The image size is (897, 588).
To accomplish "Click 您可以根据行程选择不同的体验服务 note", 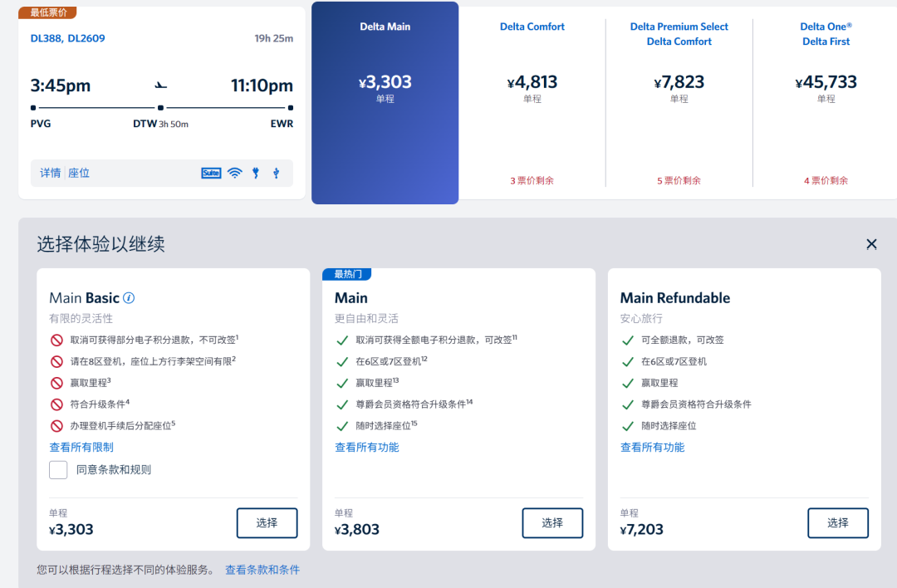I will tap(126, 570).
